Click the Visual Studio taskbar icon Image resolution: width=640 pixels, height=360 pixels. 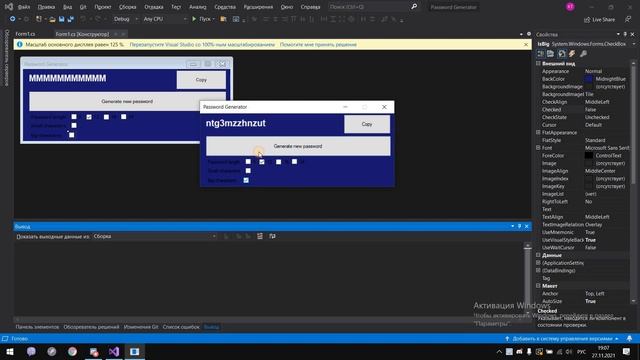pyautogui.click(x=114, y=351)
